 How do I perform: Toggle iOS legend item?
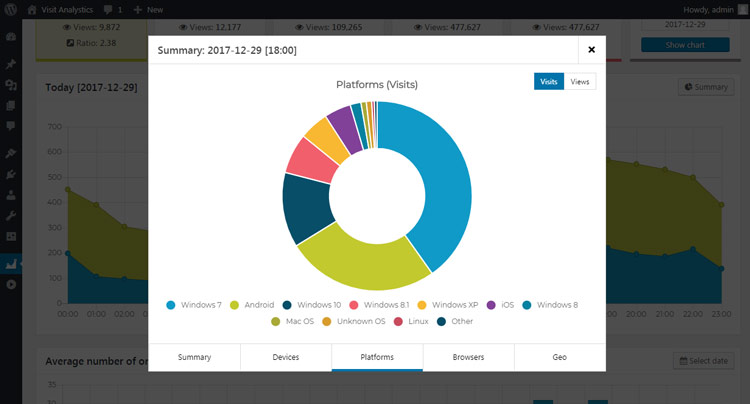point(500,305)
